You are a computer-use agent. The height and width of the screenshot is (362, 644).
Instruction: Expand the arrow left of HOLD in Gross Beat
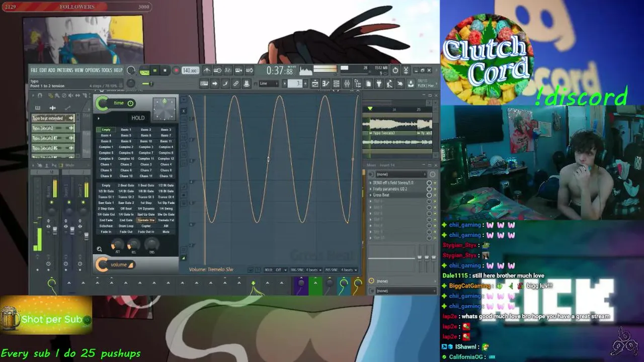pyautogui.click(x=98, y=118)
